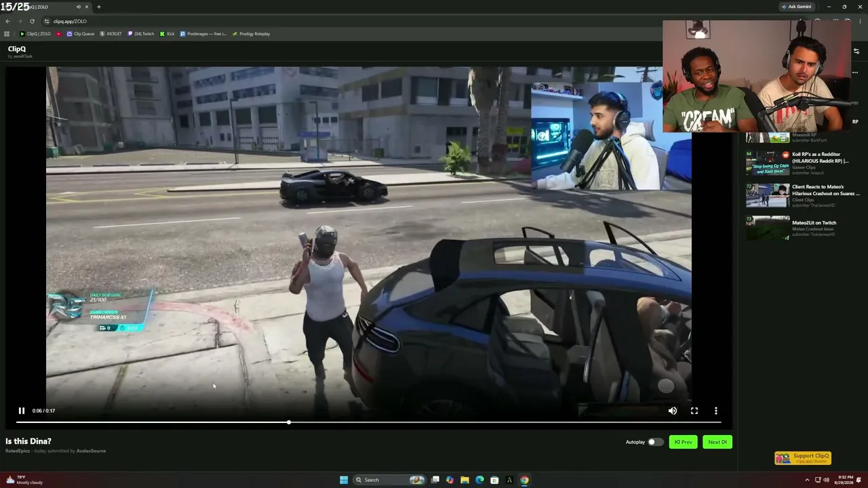
Task: Open the Mateo2Lit on Twitch clip thumbnail
Action: tap(768, 228)
